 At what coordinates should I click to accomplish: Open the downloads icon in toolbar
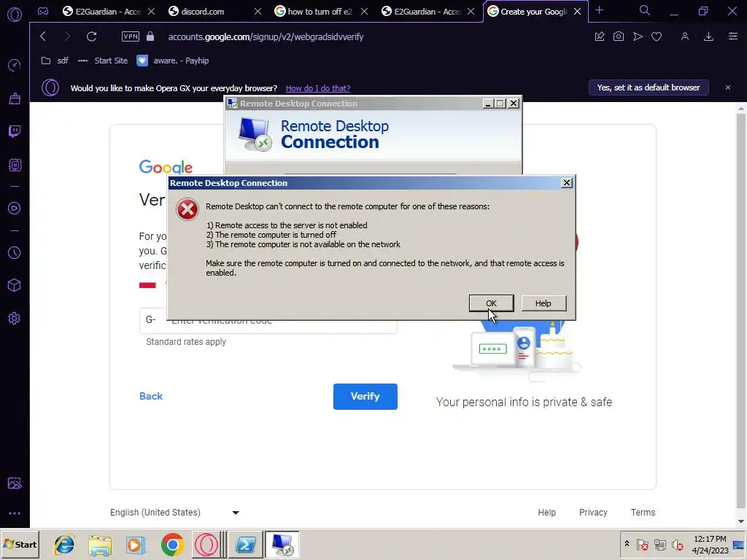[708, 36]
